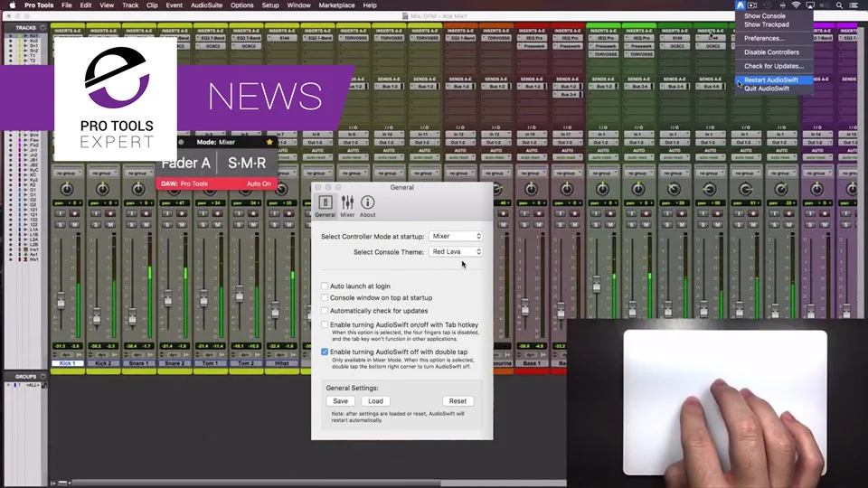
Task: Select Disable Controllers menu item
Action: coord(774,52)
